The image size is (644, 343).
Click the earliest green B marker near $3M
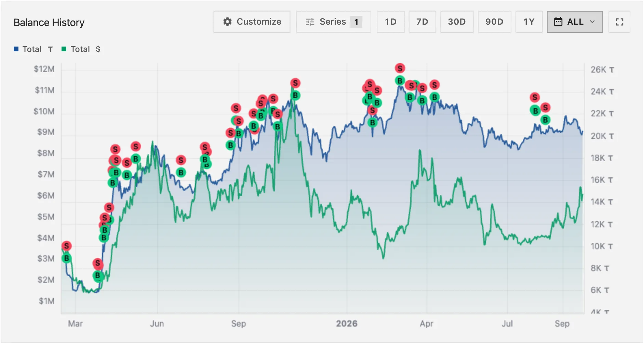[66, 258]
